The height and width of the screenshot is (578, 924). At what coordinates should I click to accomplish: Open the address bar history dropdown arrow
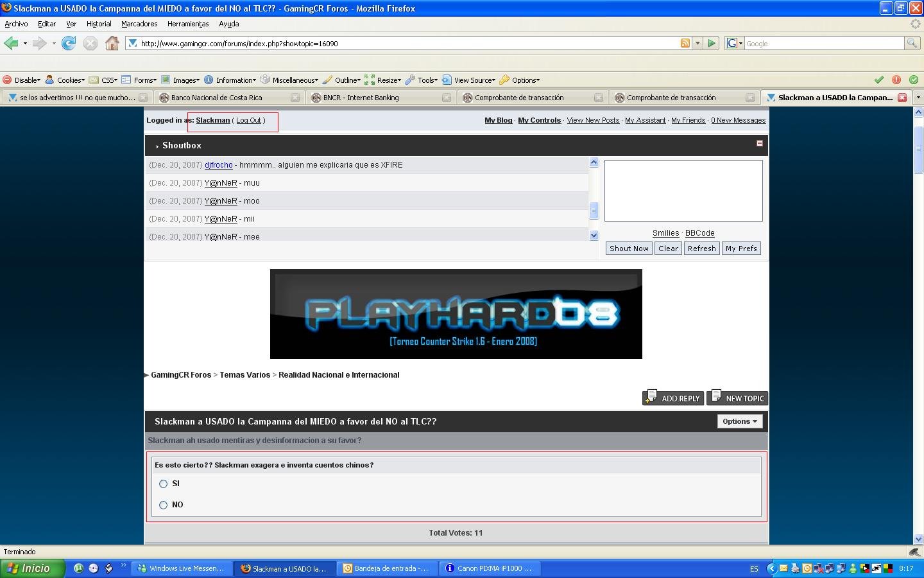(x=697, y=43)
